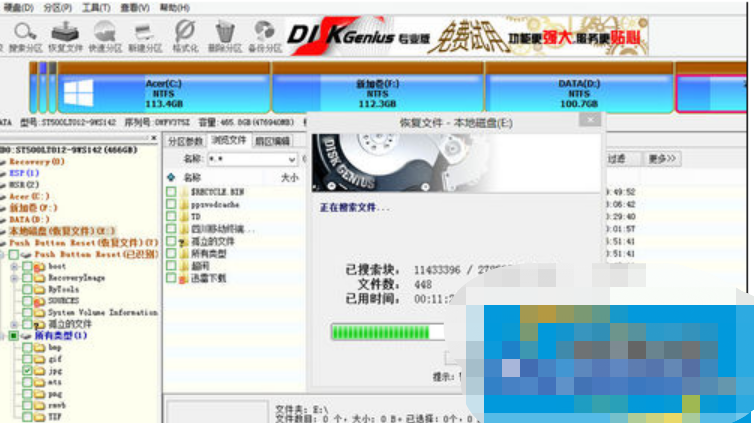Toggle the 所有类型(1) checkbox in tree

point(13,336)
